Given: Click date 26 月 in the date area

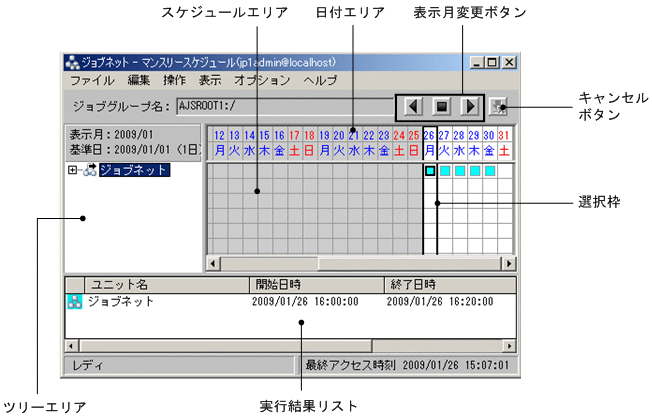Looking at the screenshot, I should point(430,143).
